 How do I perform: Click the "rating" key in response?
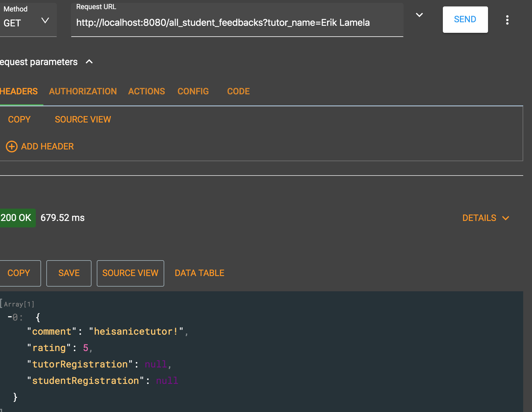tap(49, 348)
